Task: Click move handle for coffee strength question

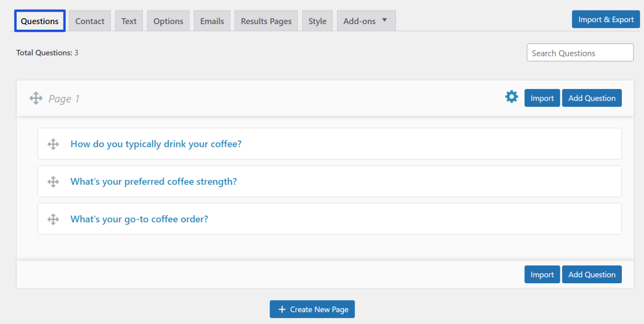Action: (53, 182)
